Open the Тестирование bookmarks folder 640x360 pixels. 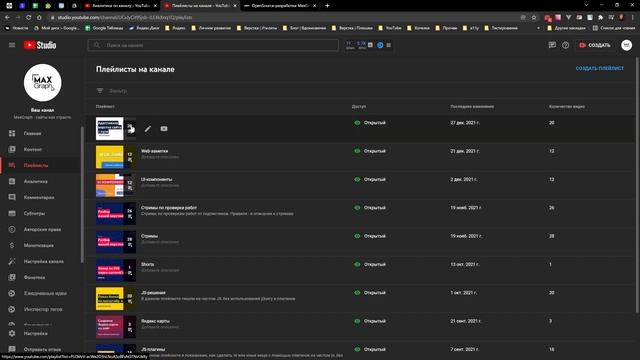coord(501,28)
